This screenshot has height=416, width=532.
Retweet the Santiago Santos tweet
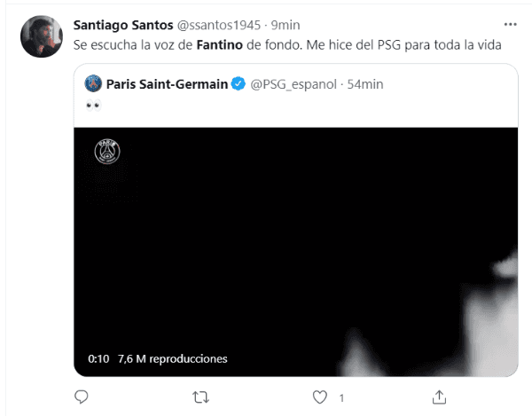tap(201, 396)
